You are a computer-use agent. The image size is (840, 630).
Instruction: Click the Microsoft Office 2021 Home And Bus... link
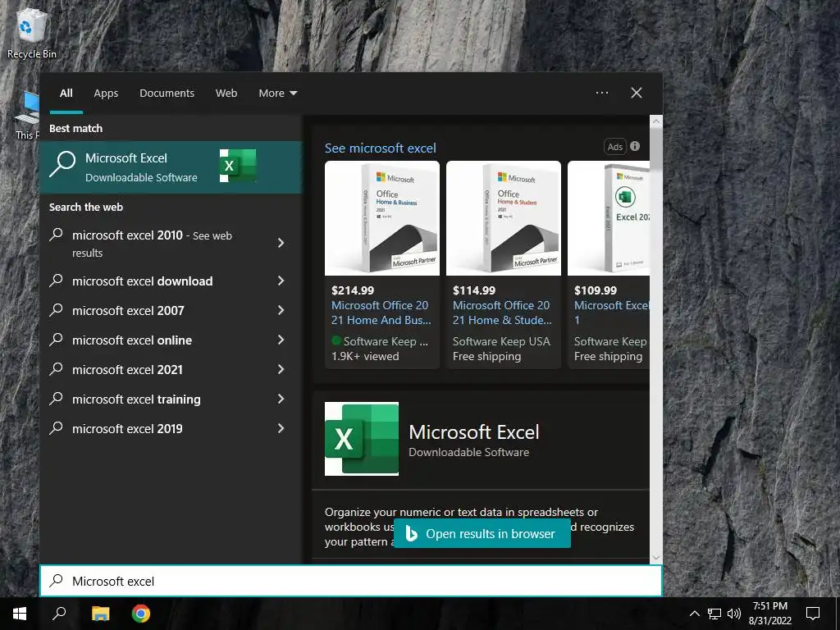point(381,313)
